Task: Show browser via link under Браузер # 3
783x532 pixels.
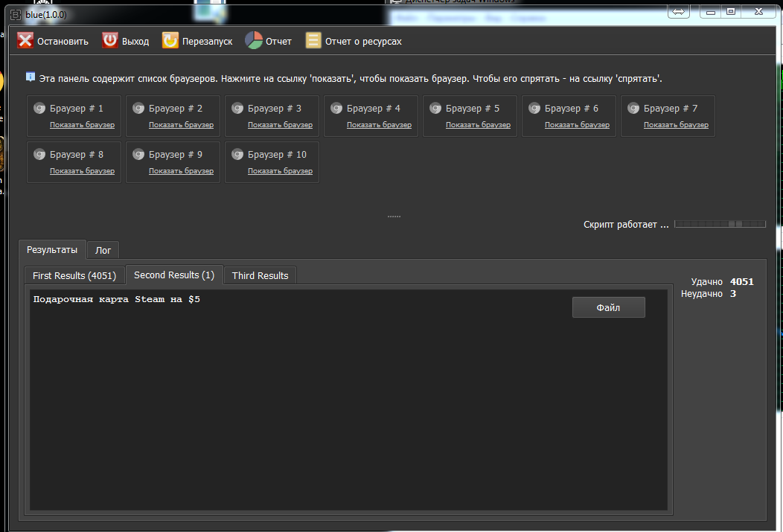Action: (x=280, y=125)
